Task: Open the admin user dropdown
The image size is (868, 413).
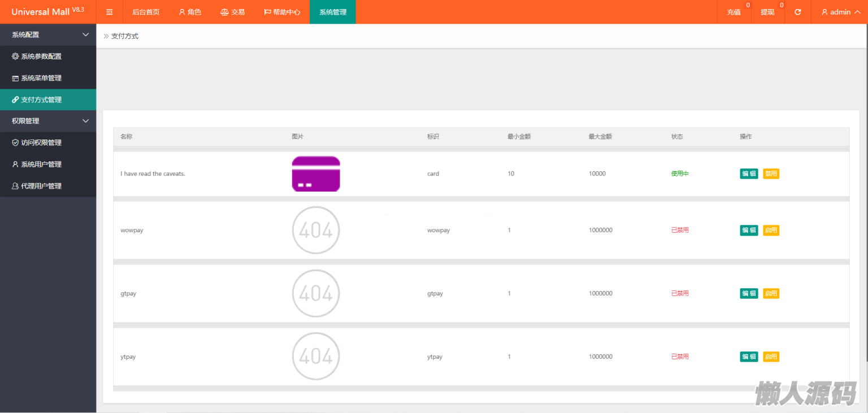Action: pyautogui.click(x=840, y=12)
